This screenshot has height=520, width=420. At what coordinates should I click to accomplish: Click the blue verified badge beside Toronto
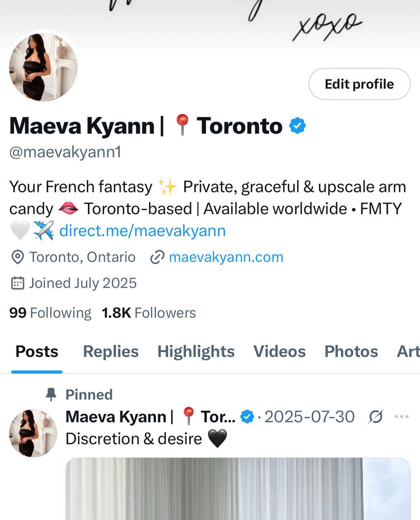click(x=297, y=126)
